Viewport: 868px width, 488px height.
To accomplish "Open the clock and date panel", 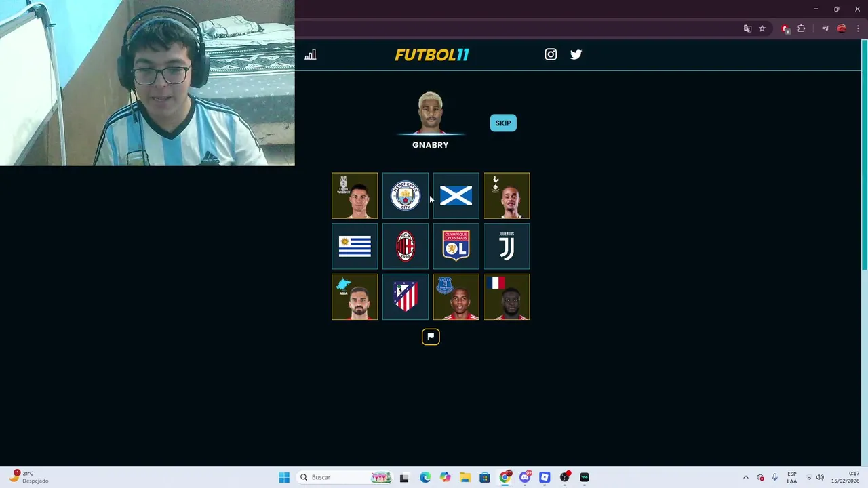I will 845,477.
